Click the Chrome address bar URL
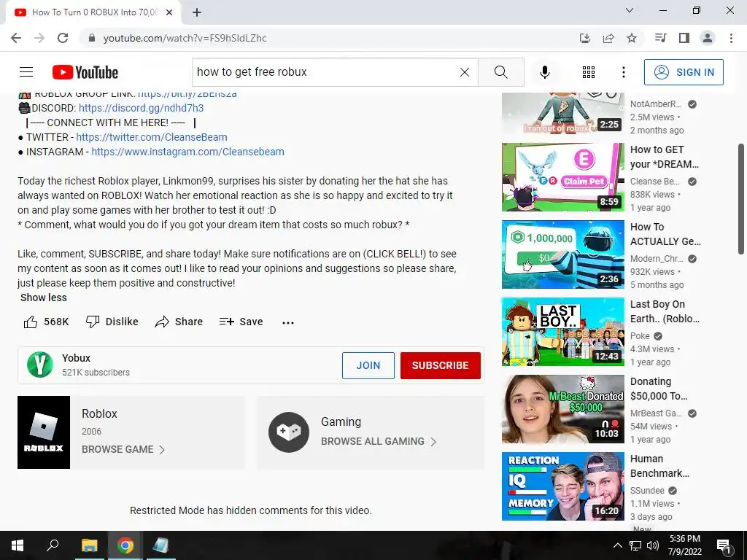Image resolution: width=747 pixels, height=560 pixels. (185, 38)
